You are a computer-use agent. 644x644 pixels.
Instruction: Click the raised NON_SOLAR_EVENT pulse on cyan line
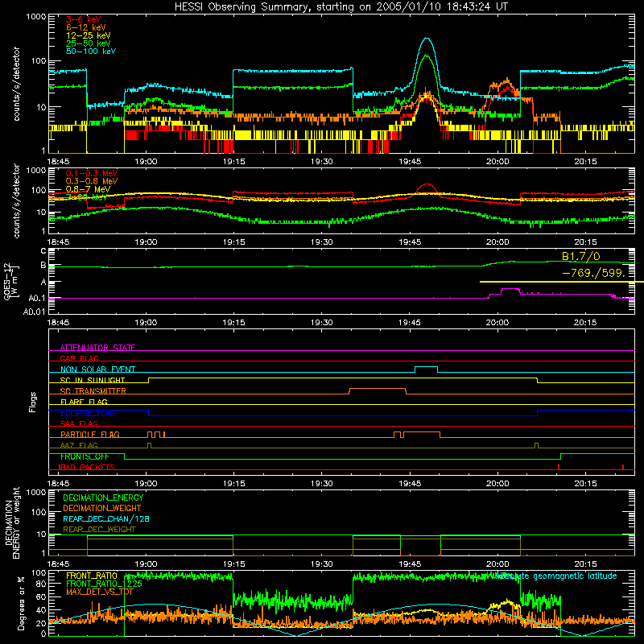[426, 367]
